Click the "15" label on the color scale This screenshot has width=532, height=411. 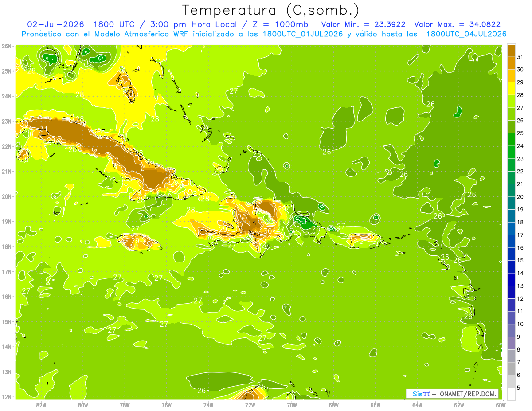tap(520, 260)
